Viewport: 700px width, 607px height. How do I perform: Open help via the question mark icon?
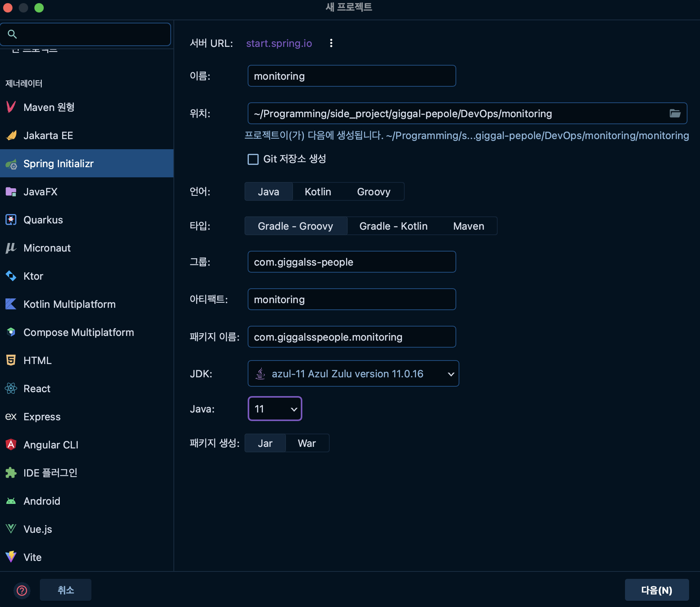(22, 590)
